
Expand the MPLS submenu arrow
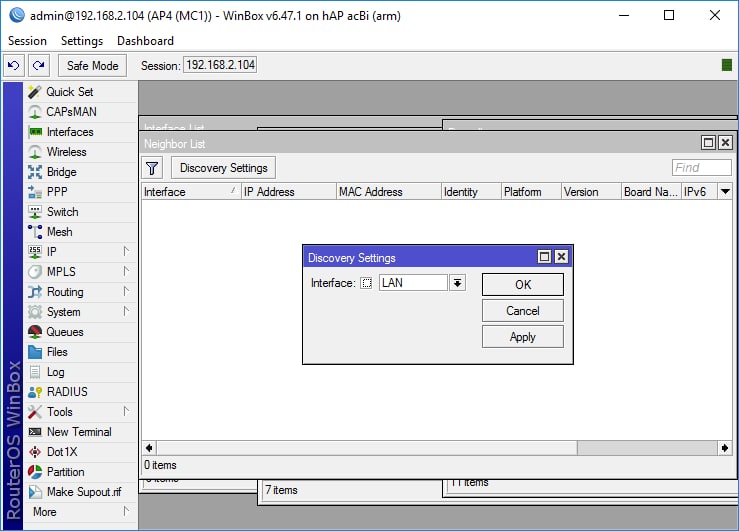coord(126,271)
